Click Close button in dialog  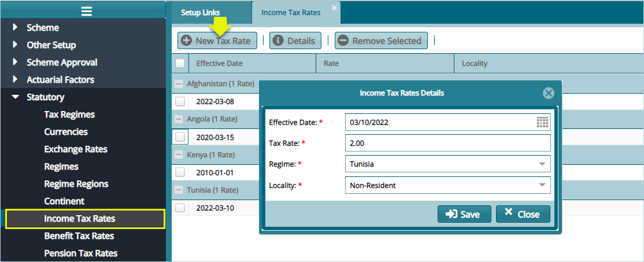[523, 214]
